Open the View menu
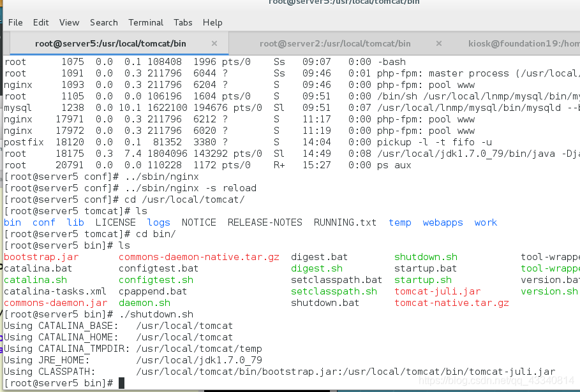 (69, 22)
